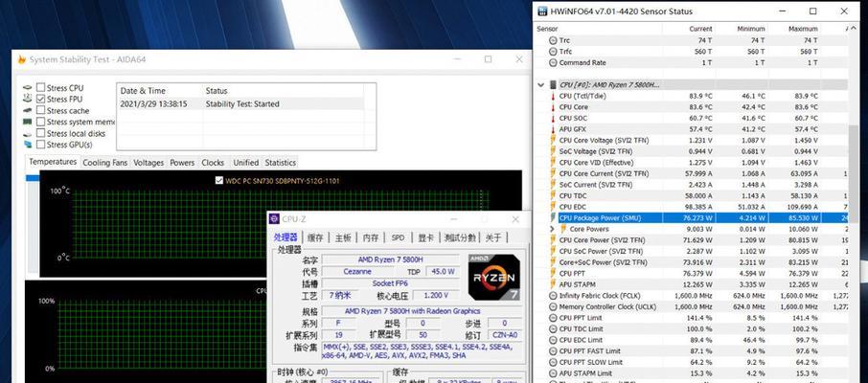
Task: Enable Stress CPU checkbox in AIDA64
Action: point(40,87)
